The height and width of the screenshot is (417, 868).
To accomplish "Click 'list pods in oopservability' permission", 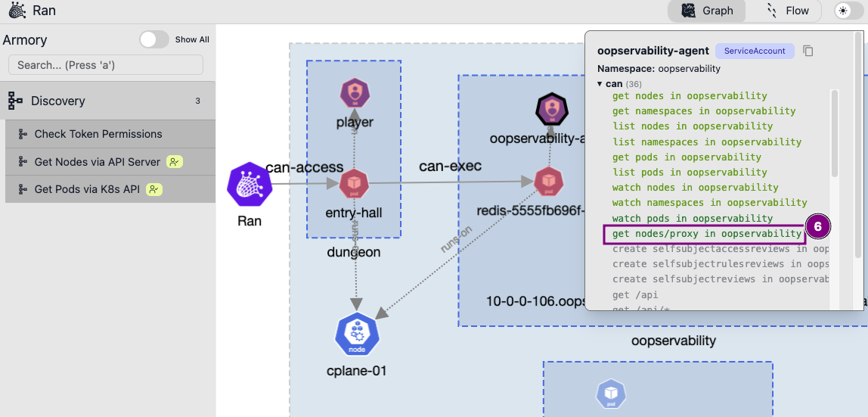I will (x=690, y=173).
